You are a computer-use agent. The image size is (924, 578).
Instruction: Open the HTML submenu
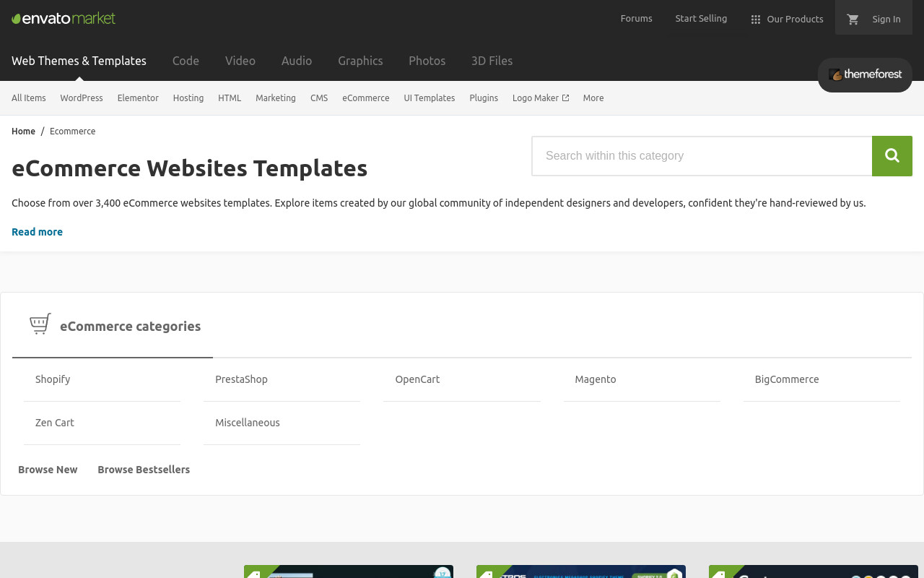230,98
